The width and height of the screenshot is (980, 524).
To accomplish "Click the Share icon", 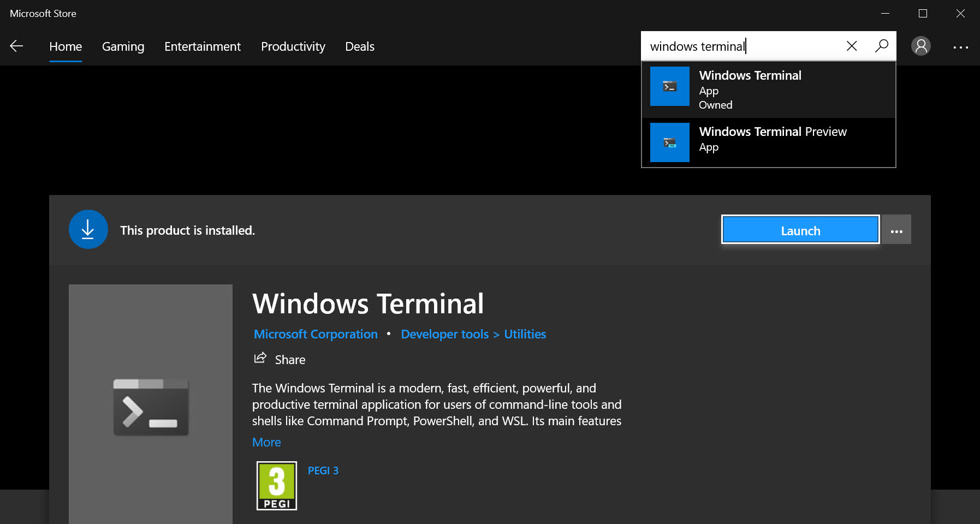I will (260, 358).
